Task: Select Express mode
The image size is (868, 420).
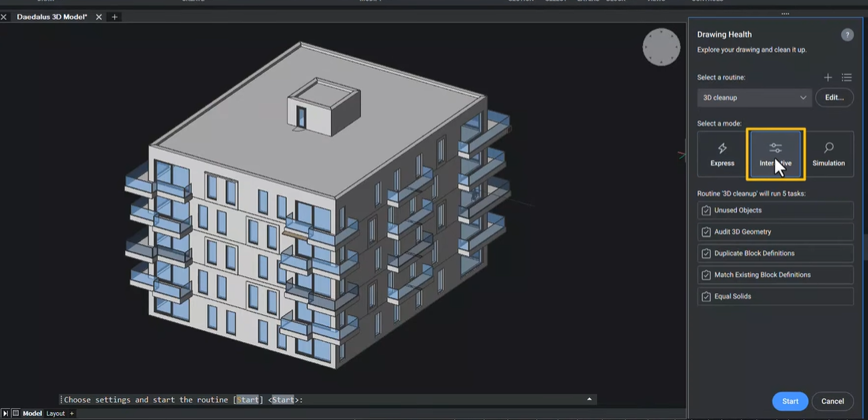Action: [722, 154]
